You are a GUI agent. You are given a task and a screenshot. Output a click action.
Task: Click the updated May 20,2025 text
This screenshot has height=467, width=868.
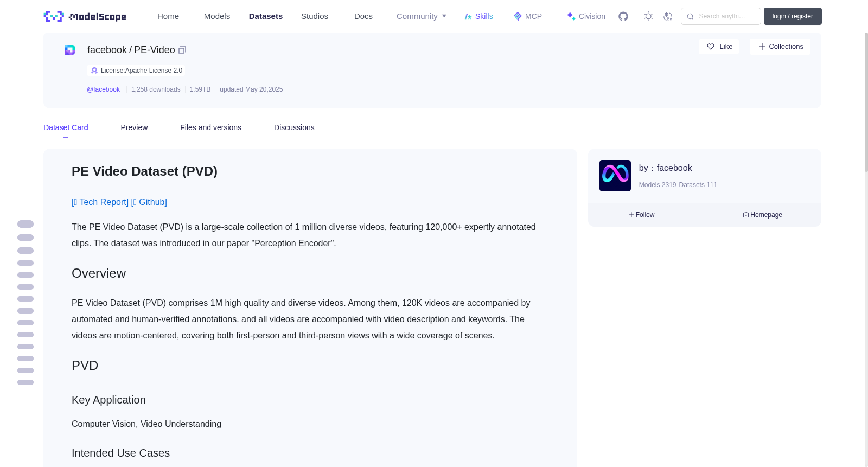click(x=251, y=89)
